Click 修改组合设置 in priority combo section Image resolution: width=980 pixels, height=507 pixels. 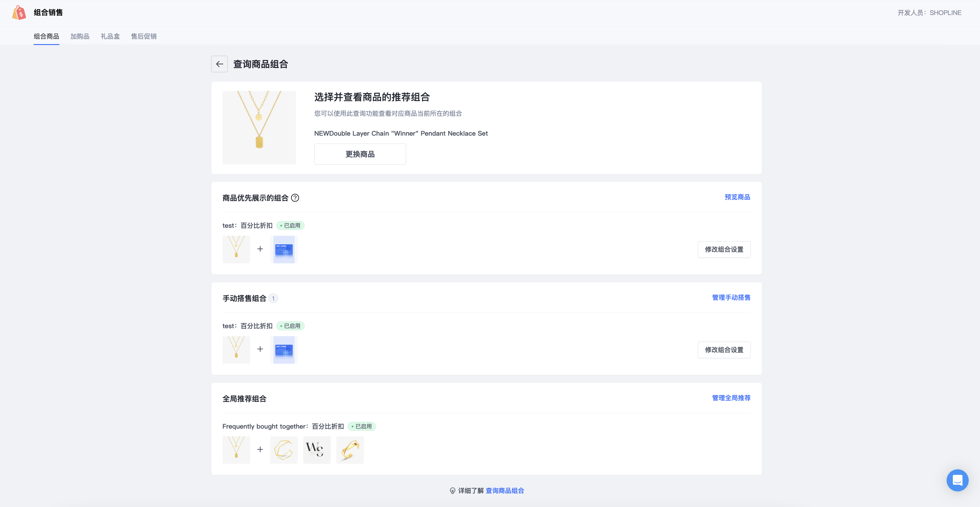pos(724,249)
